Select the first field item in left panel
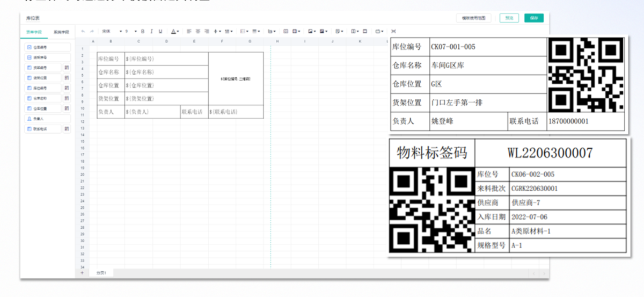The height and width of the screenshot is (297, 644). click(x=48, y=47)
